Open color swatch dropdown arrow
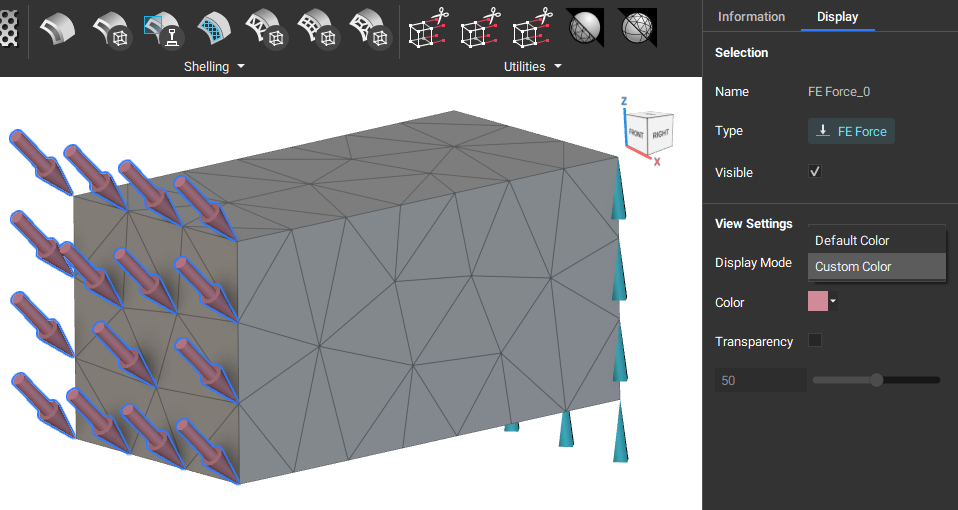This screenshot has width=958, height=510. coord(833,301)
